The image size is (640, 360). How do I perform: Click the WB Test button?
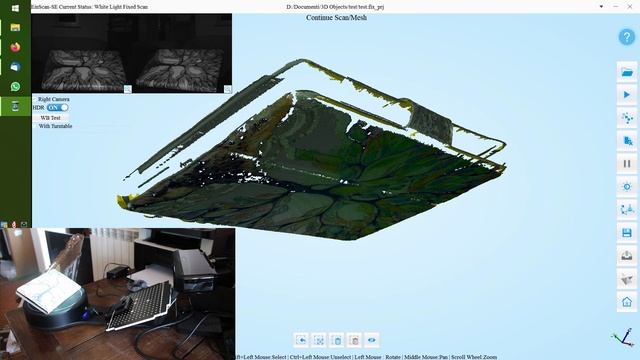coord(50,118)
